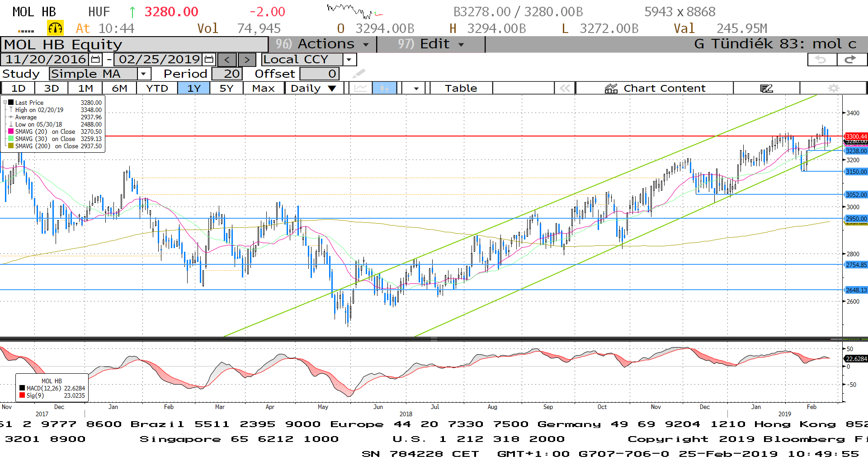Image resolution: width=868 pixels, height=470 pixels.
Task: Collapse the Last Price legend tree
Action: (x=5, y=103)
